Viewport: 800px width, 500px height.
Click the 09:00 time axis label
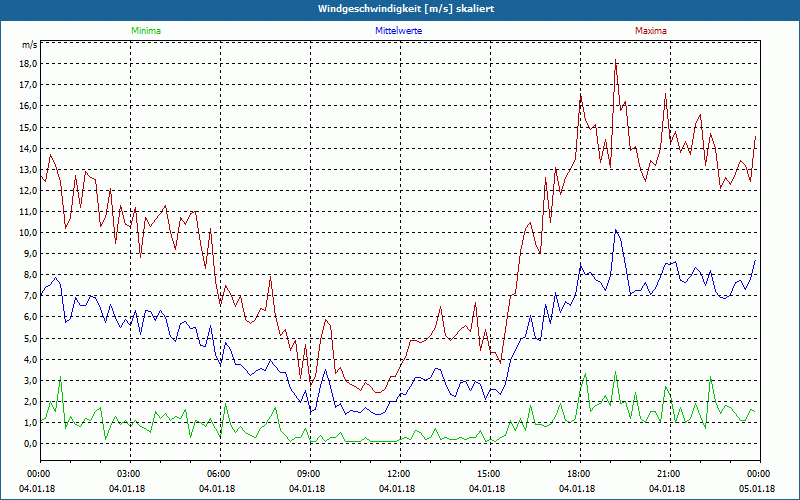pos(311,474)
